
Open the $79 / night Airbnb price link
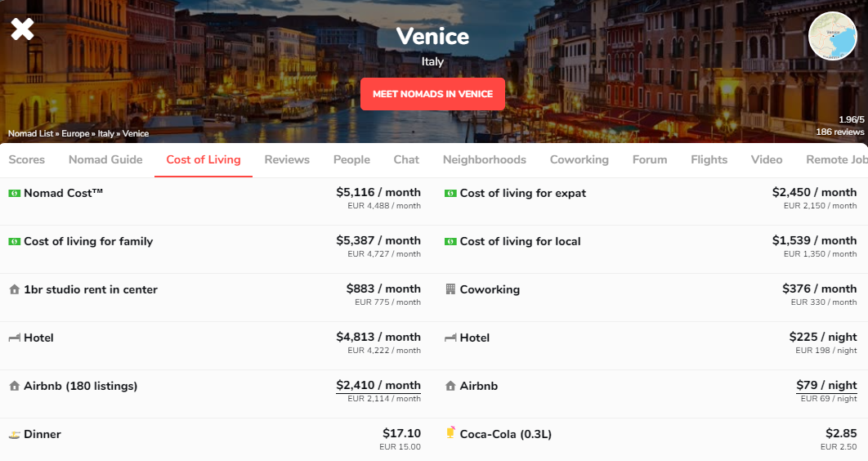[x=826, y=385]
